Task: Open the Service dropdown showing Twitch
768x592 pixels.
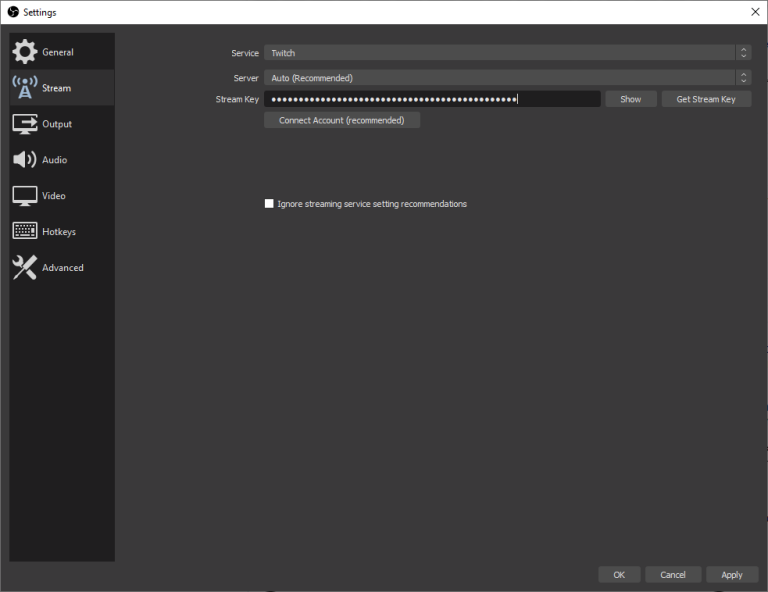Action: [x=507, y=52]
